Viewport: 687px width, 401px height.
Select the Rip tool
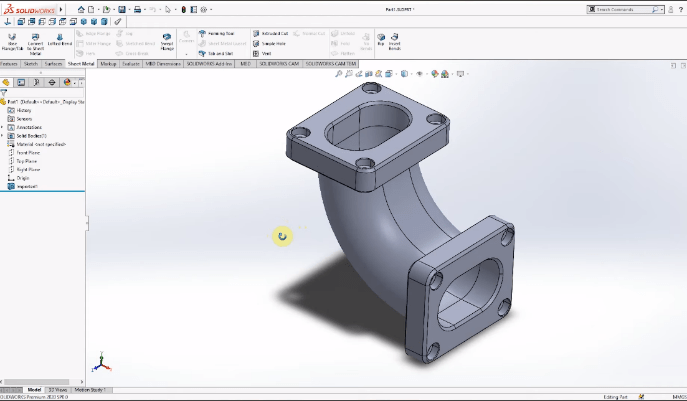381,39
